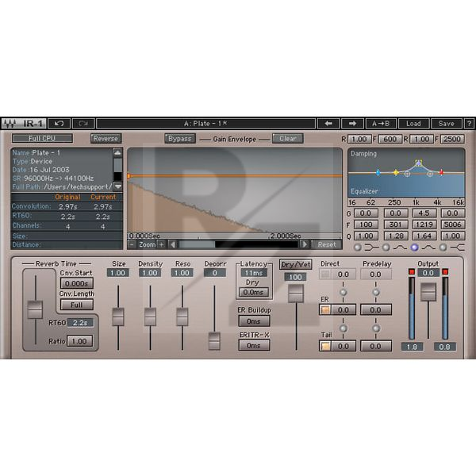Image resolution: width=476 pixels, height=476 pixels.
Task: Toggle the Gain Envelope Bypass button
Action: coord(180,138)
